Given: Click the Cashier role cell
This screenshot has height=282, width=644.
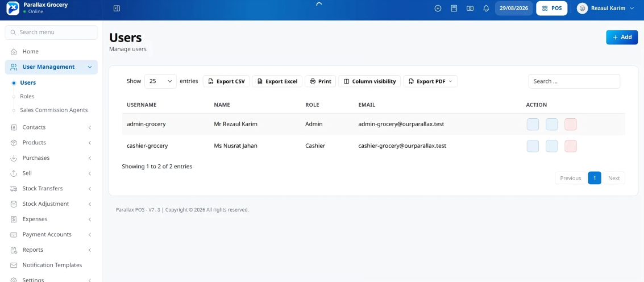Looking at the screenshot, I should tap(315, 146).
